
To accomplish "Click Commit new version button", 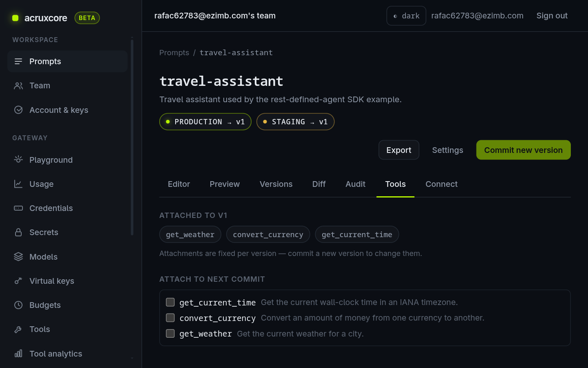I will [523, 150].
